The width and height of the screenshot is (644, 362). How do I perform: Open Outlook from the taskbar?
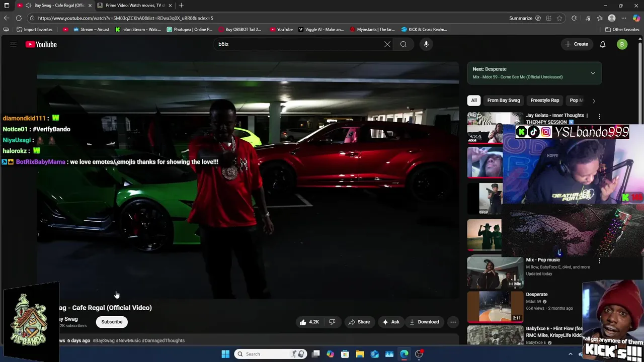[375, 354]
